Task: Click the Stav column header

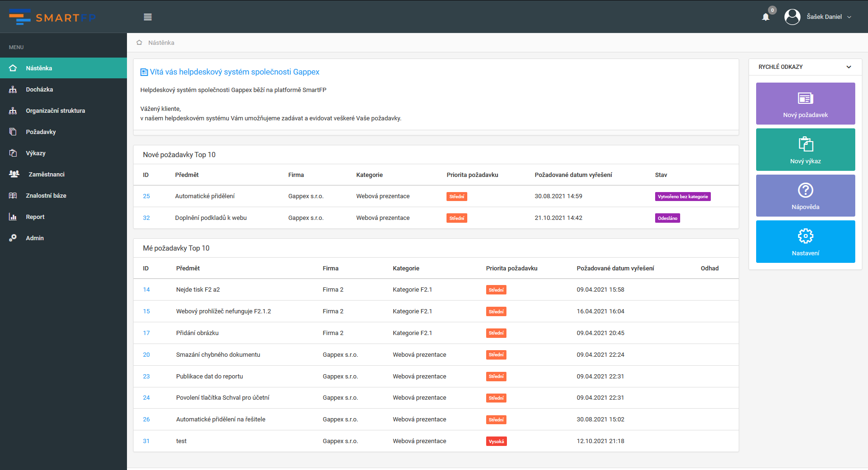Action: [x=661, y=175]
